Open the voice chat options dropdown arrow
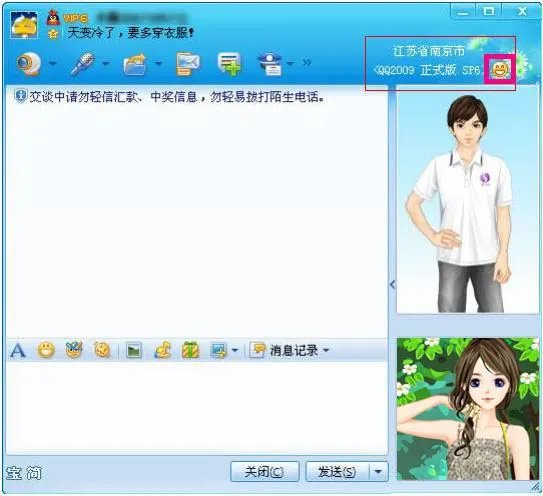Screen dimensions: 543x496 pyautogui.click(x=106, y=63)
